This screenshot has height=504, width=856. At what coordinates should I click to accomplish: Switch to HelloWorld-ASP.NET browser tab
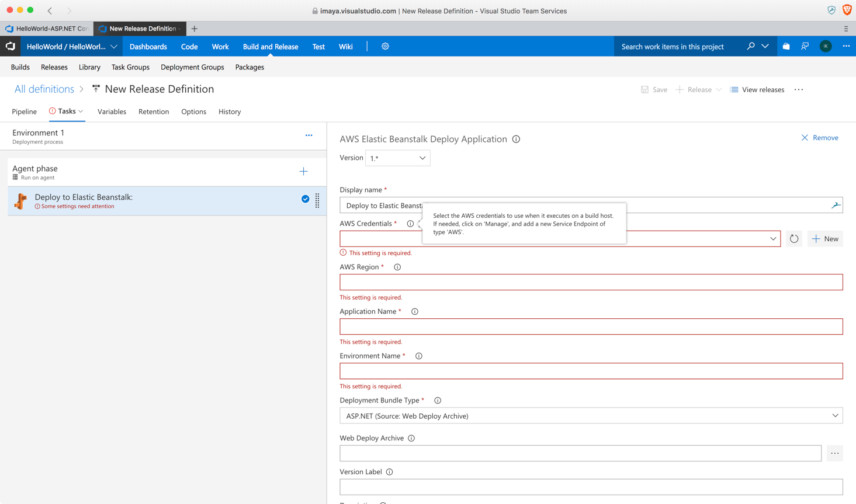click(x=47, y=29)
